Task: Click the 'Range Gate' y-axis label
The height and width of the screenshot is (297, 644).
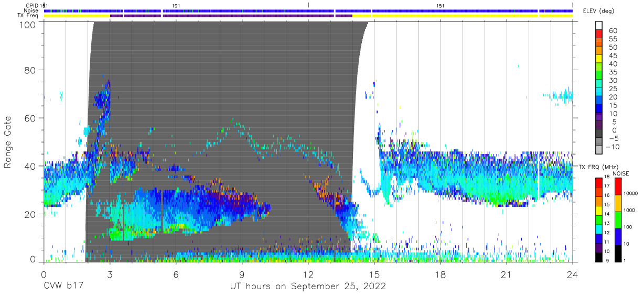Action: coord(8,142)
